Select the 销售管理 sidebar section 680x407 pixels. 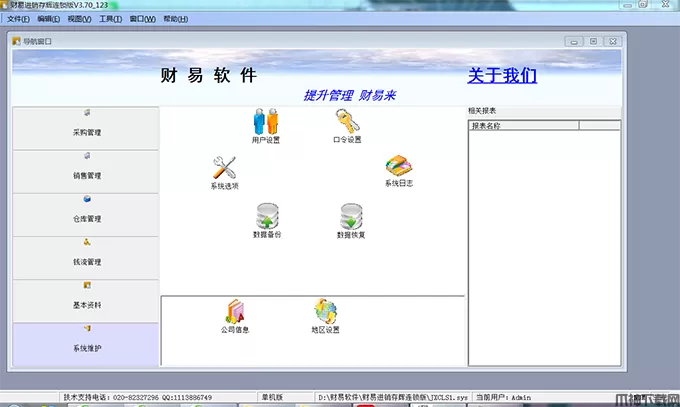86,172
